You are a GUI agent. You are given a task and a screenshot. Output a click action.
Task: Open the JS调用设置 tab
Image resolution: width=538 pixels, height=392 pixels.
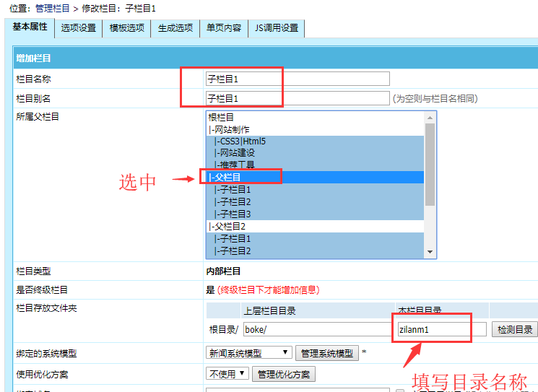(x=277, y=28)
